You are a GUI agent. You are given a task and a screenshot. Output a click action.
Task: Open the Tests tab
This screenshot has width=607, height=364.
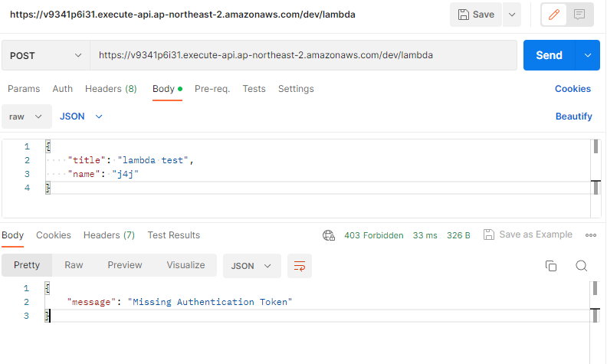[x=254, y=89]
